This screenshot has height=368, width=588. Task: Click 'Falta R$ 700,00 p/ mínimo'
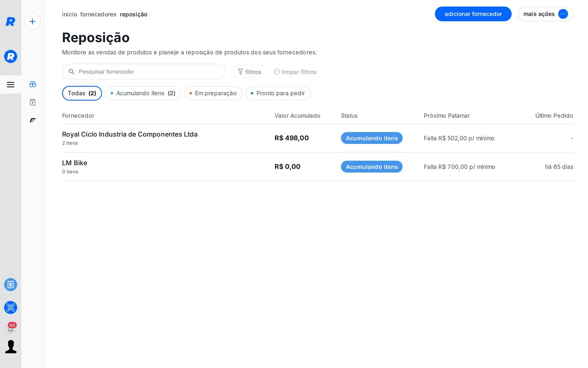tap(459, 167)
